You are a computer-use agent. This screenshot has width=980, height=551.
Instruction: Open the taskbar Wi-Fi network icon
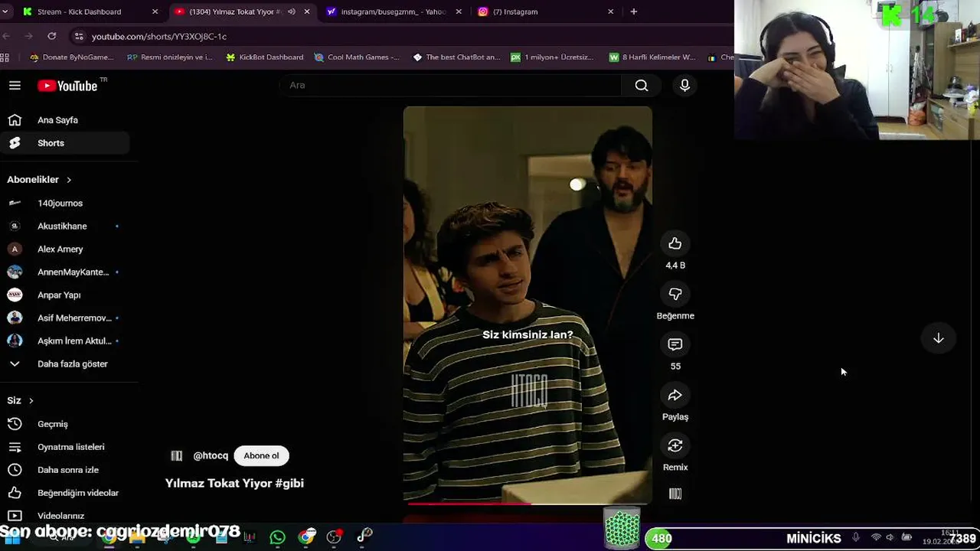(x=876, y=538)
